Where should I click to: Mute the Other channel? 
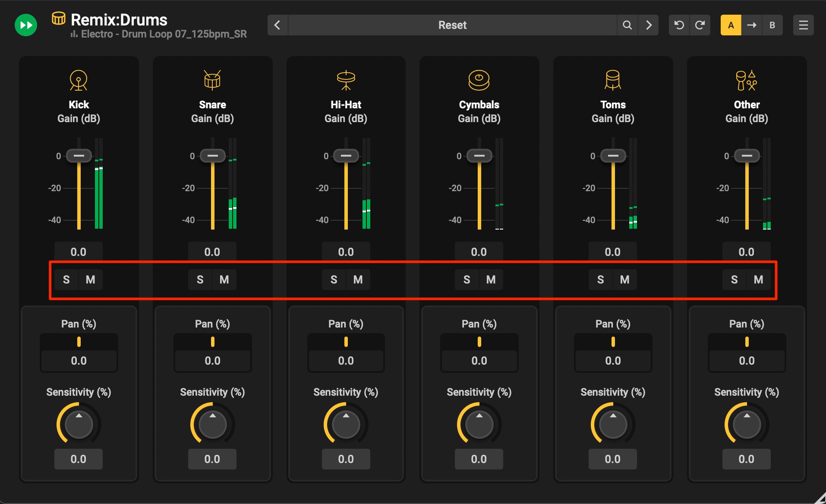tap(759, 280)
